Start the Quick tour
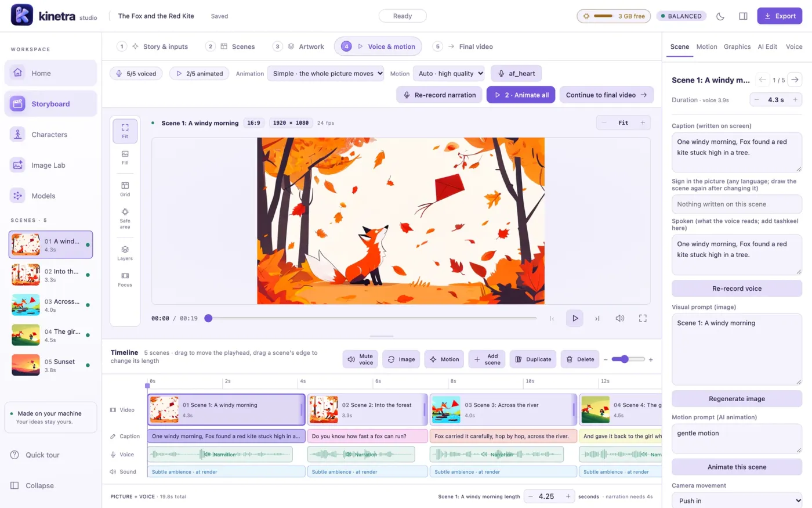Screen dimensions: 812x508 coord(50,455)
